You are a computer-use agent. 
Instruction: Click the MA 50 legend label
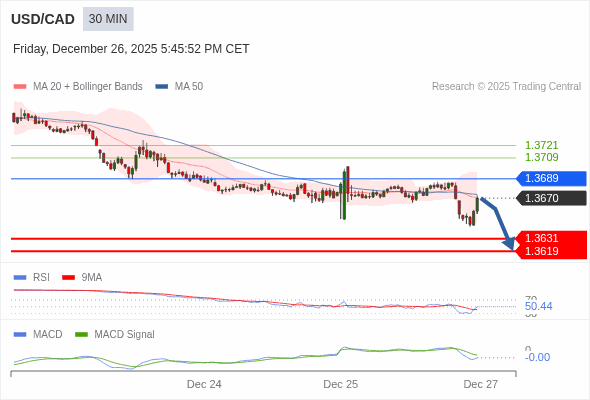(x=189, y=87)
